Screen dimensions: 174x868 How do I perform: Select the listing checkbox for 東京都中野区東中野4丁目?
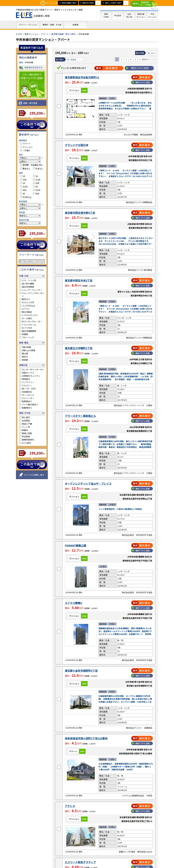click(59, 242)
